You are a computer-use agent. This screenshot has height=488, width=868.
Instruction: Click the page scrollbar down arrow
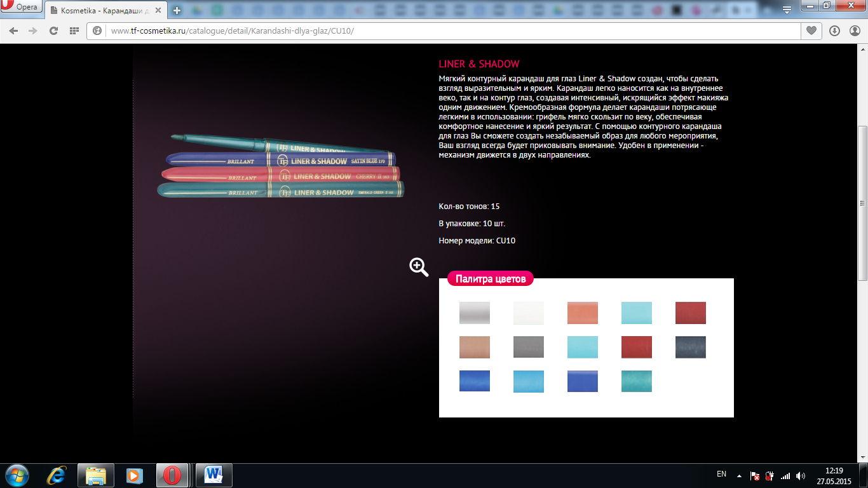point(862,457)
